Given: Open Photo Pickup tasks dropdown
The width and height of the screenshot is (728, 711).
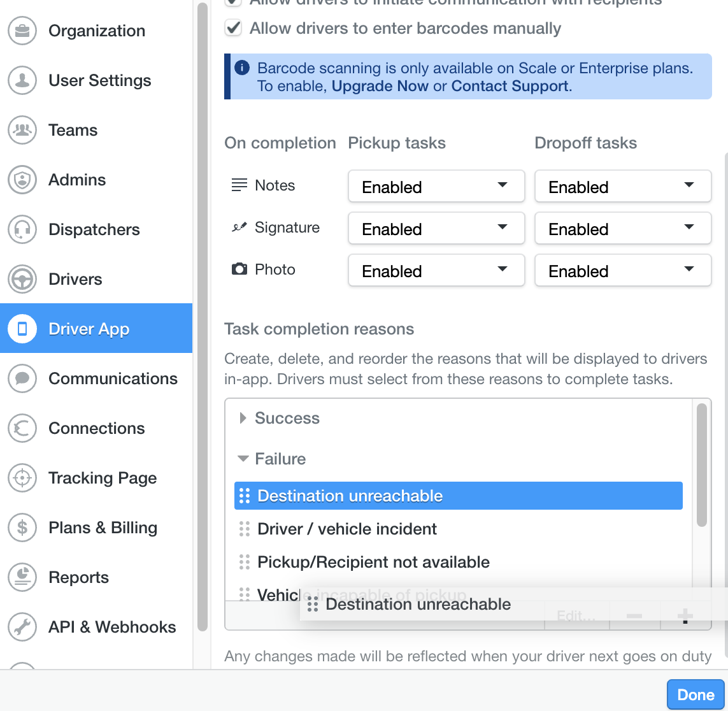Looking at the screenshot, I should pyautogui.click(x=436, y=270).
